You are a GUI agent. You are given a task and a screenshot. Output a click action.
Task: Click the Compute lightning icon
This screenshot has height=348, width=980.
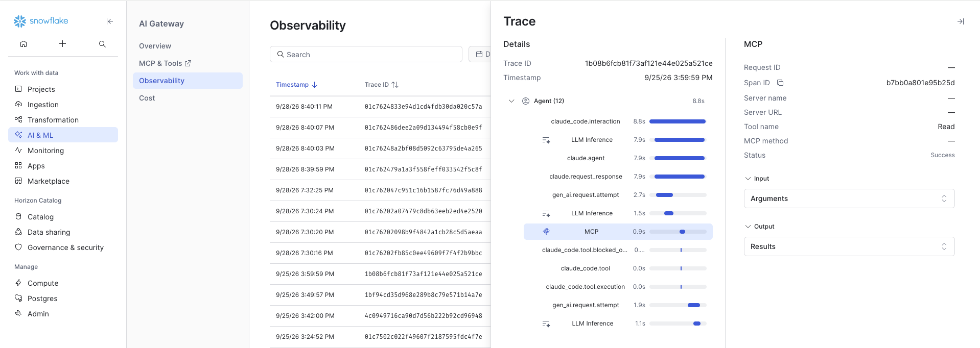pyautogui.click(x=18, y=283)
